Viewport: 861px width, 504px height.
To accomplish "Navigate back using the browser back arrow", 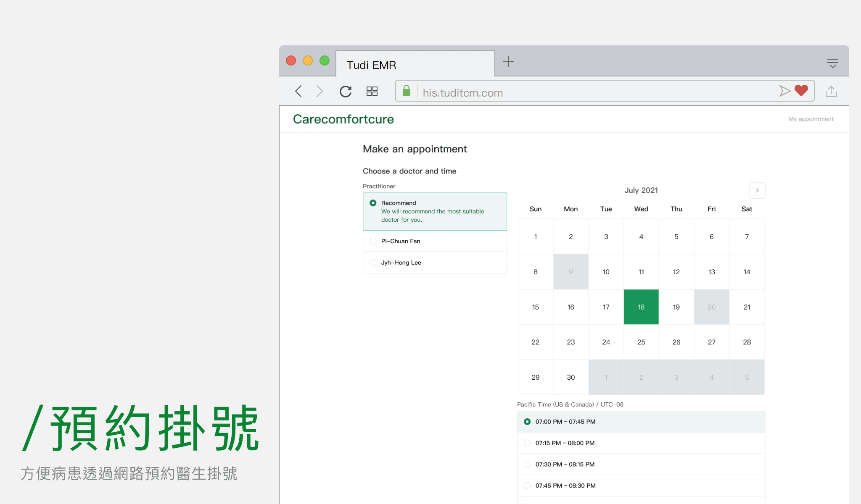I will click(x=298, y=91).
